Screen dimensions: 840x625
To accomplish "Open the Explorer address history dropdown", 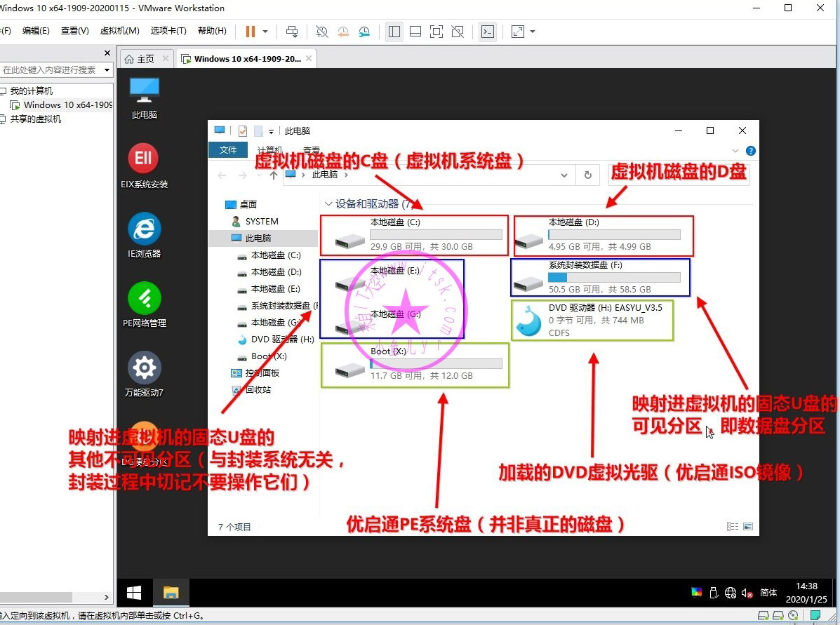I will (564, 175).
